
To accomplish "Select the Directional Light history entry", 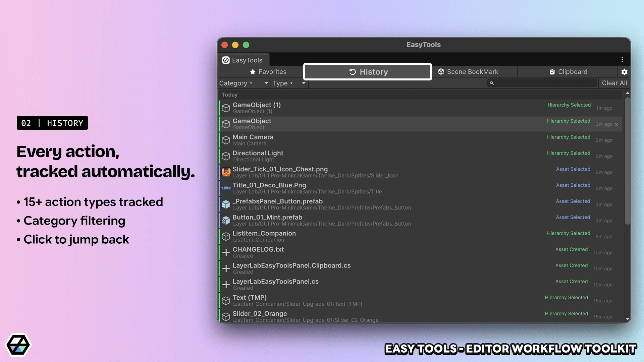I will (421, 156).
